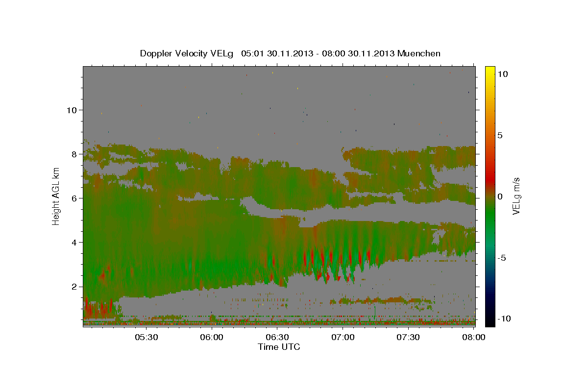
Task: Click the '05:30' time axis label
Action: click(x=146, y=338)
